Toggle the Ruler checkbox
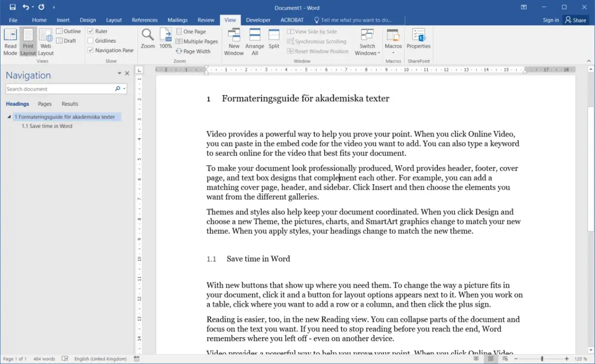Viewport: 595px width, 364px height. coord(90,31)
